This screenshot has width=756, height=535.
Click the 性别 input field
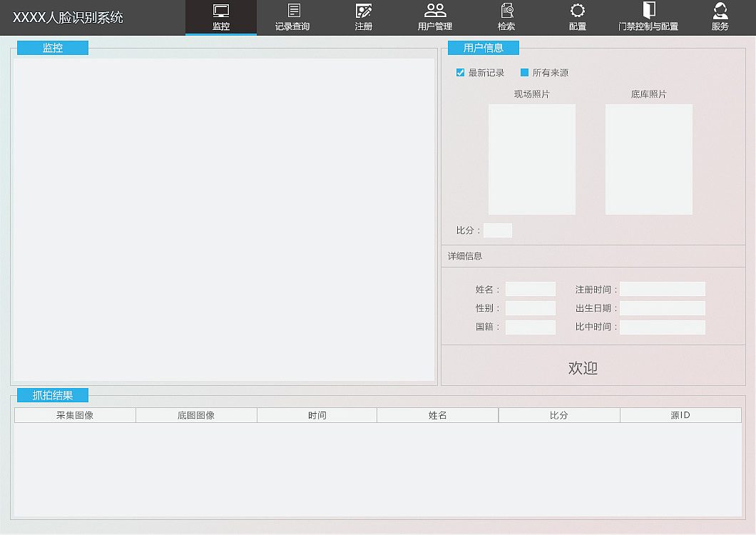click(x=531, y=307)
